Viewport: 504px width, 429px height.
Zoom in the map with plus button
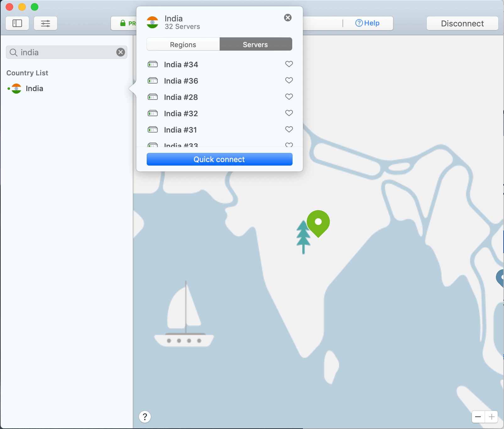(491, 417)
